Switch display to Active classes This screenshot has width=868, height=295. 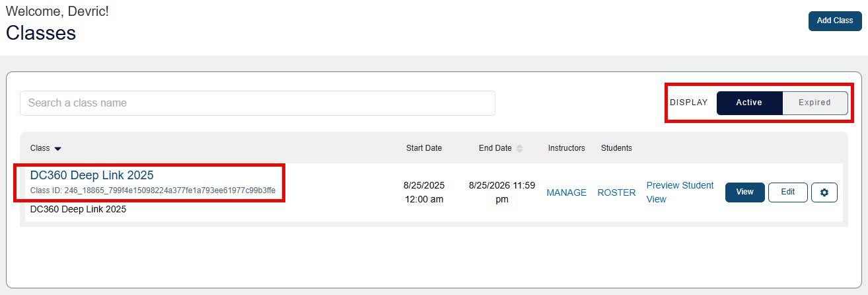click(749, 103)
